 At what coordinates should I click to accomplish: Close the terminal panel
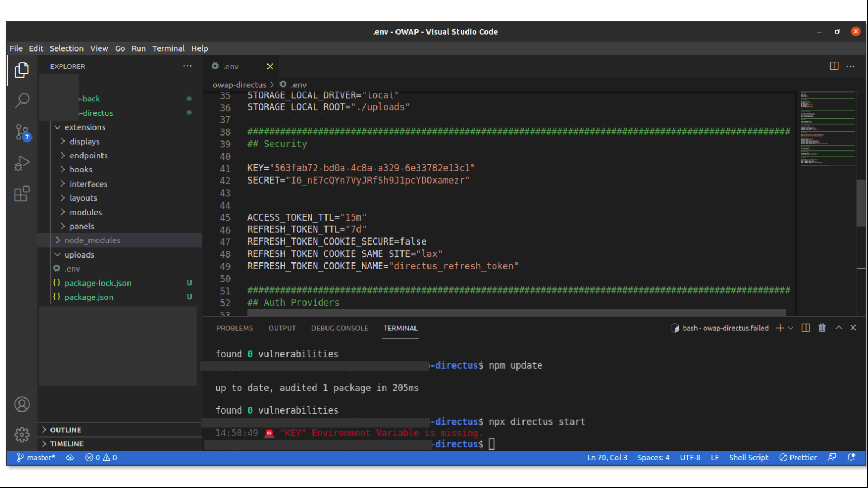(x=853, y=328)
